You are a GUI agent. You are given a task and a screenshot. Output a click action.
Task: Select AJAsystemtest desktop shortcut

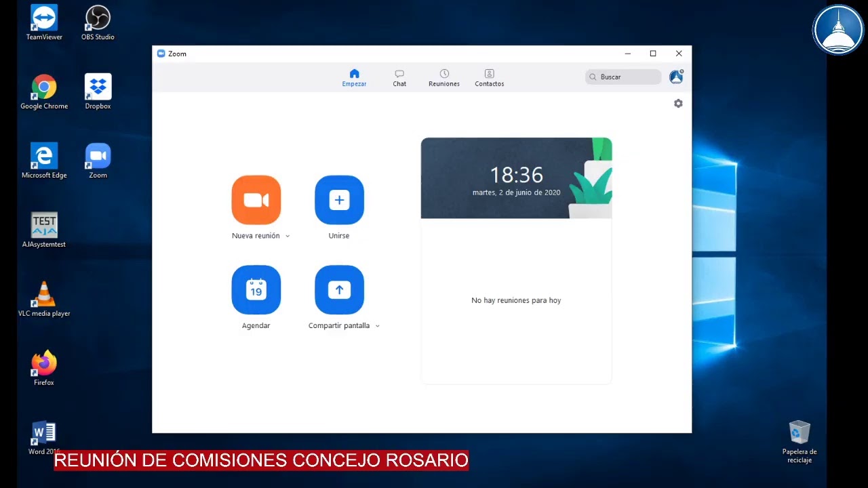coord(44,230)
